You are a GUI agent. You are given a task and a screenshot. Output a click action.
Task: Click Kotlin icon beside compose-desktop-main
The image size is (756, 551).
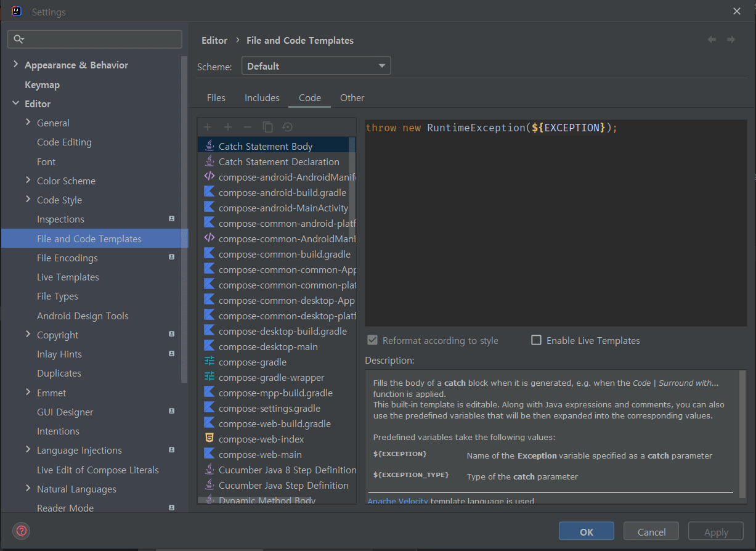click(x=209, y=346)
